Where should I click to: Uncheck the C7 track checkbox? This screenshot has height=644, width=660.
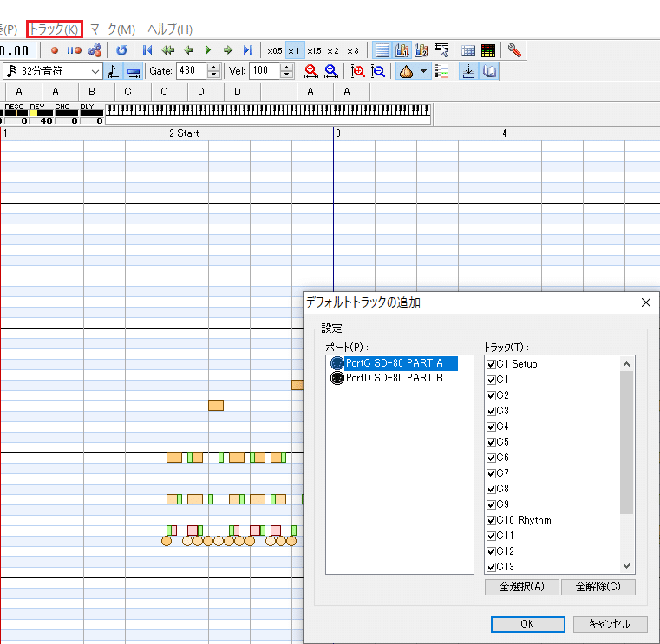(491, 473)
